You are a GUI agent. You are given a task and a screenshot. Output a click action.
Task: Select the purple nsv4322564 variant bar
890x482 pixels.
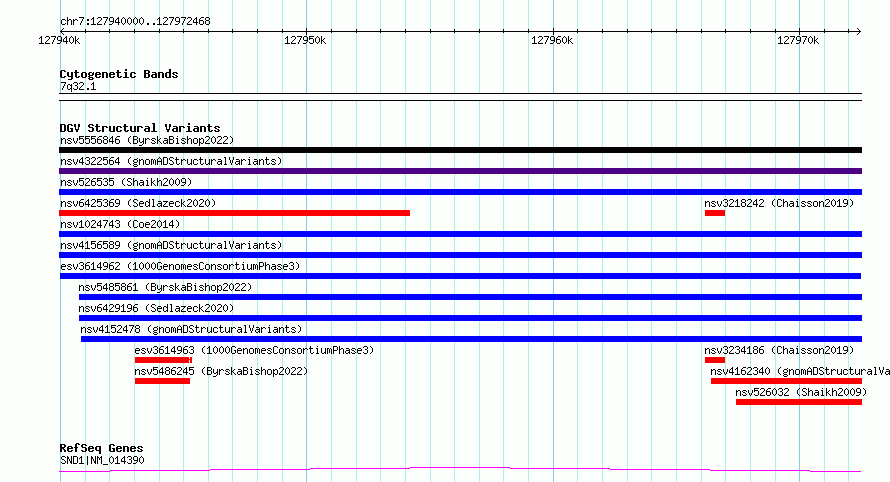tap(460, 171)
